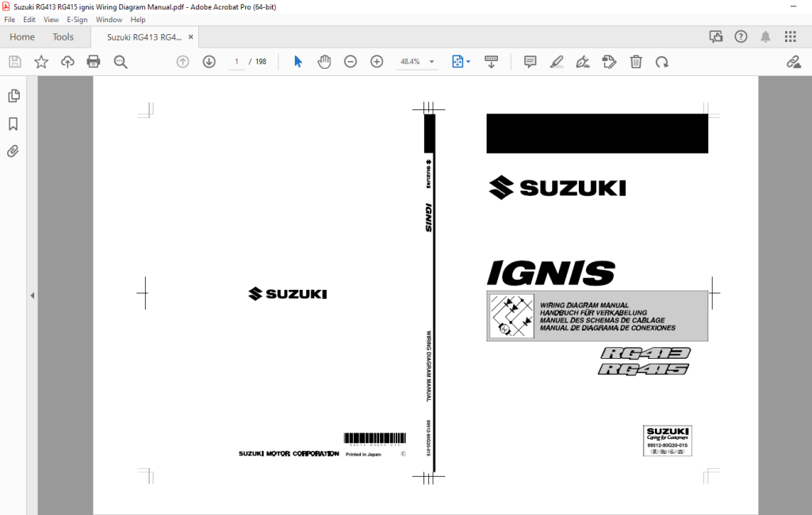Enable scrolling mode icon
Viewport: 812px width, 515px height.
point(491,62)
